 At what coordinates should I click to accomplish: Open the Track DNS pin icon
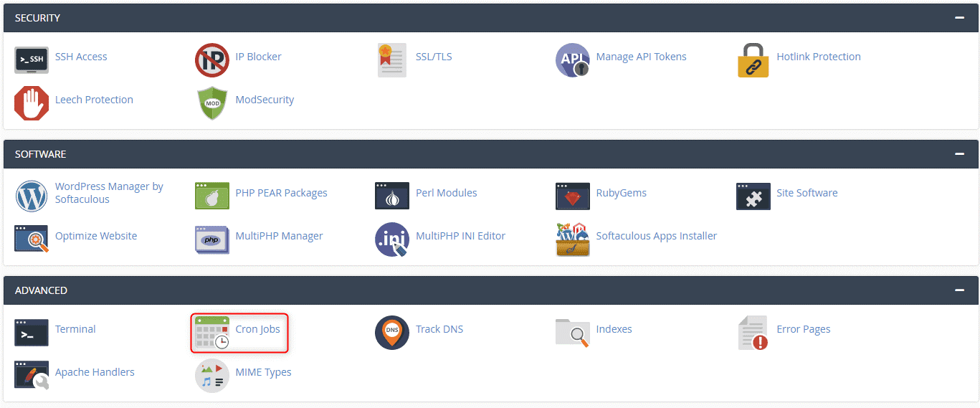[x=392, y=333]
